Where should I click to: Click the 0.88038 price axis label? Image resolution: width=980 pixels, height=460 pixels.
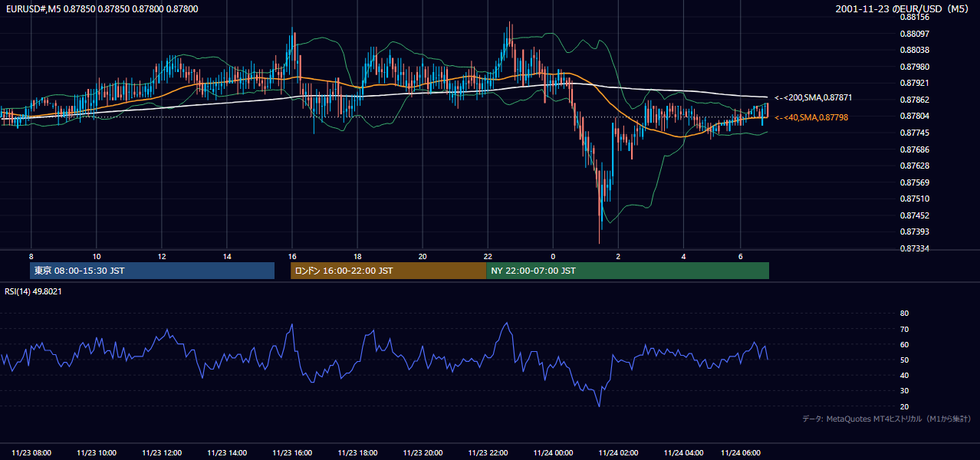point(914,50)
